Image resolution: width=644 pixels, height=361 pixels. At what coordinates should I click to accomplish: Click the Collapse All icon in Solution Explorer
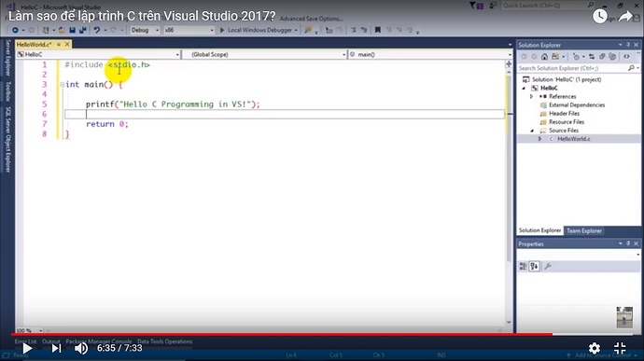click(602, 57)
